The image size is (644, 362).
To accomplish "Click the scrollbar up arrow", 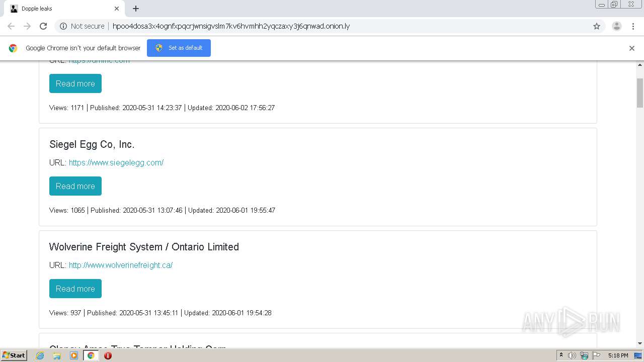I will (640, 65).
